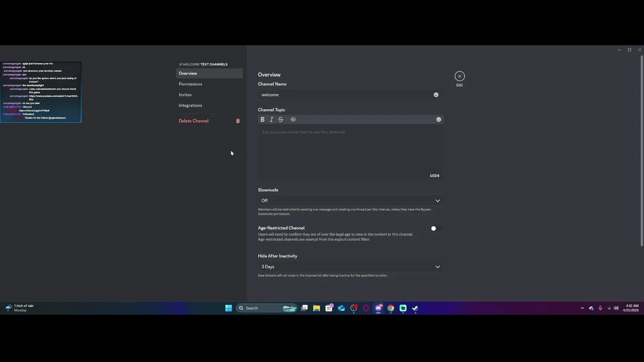Open Steam from taskbar
The width and height of the screenshot is (644, 362).
point(415,308)
